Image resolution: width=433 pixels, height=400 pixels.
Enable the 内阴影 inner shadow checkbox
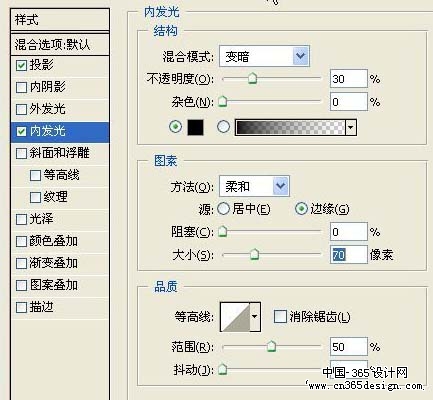point(21,87)
